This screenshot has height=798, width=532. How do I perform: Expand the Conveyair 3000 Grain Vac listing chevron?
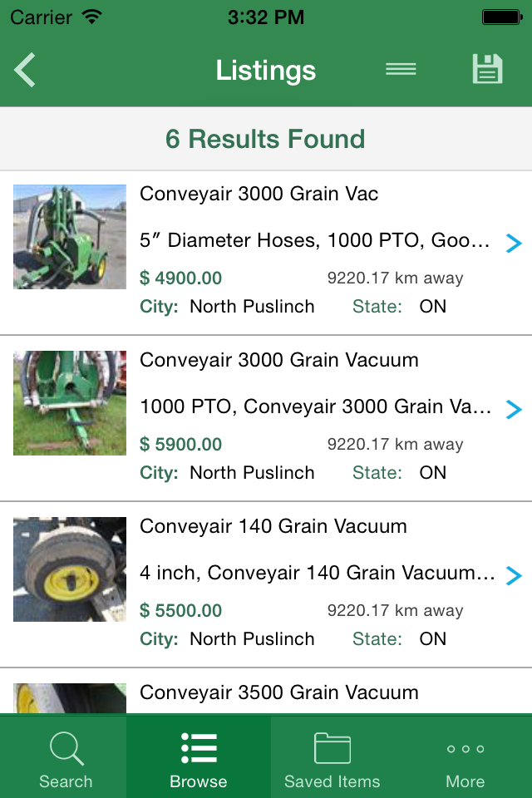coord(515,244)
